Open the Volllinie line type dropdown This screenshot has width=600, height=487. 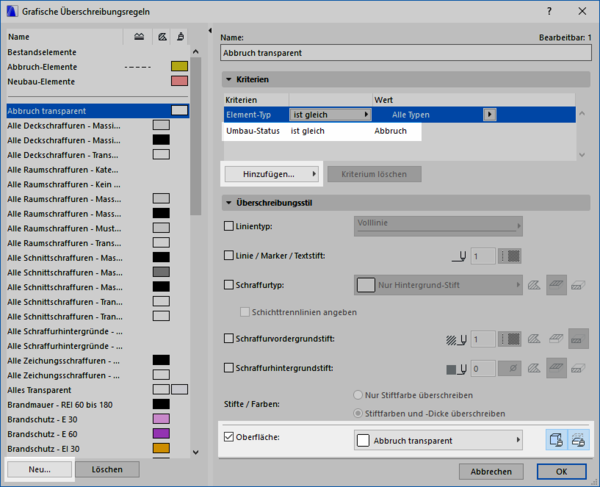click(x=438, y=226)
